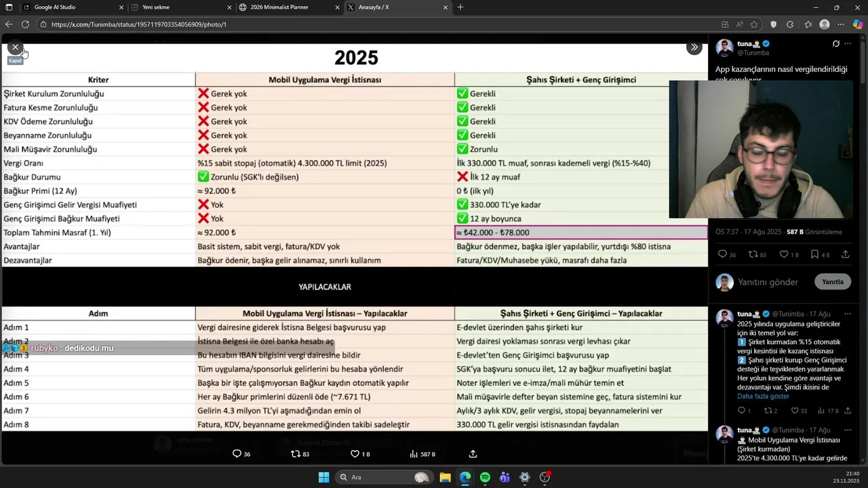View analytics of first reply (17 B)
This screenshot has width=868, height=488.
[x=828, y=411]
